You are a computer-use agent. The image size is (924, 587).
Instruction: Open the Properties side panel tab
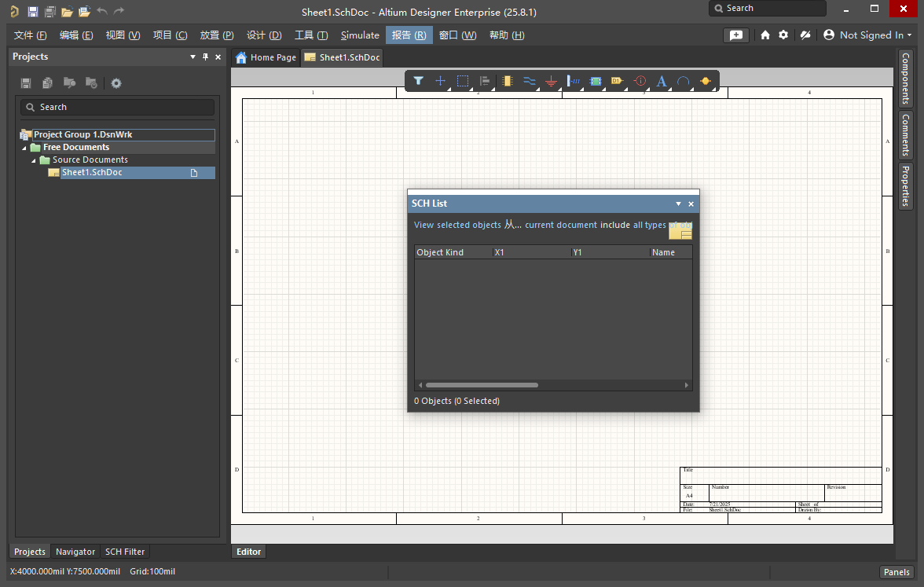coord(905,185)
